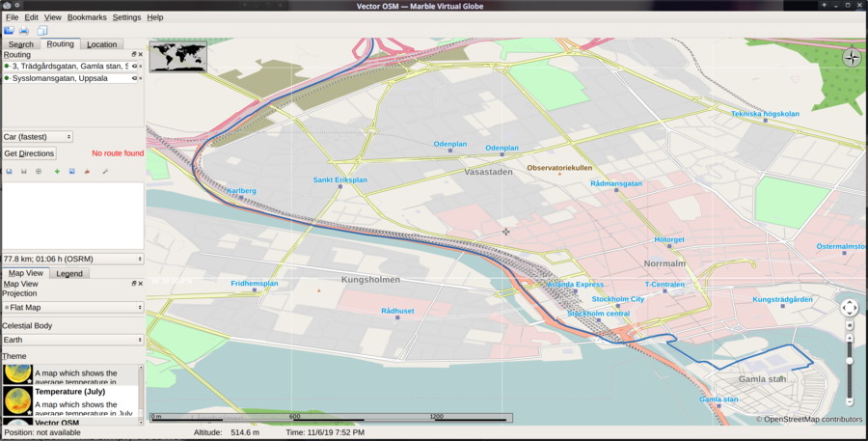The image size is (868, 441).
Task: Open the View menu
Action: click(x=53, y=17)
